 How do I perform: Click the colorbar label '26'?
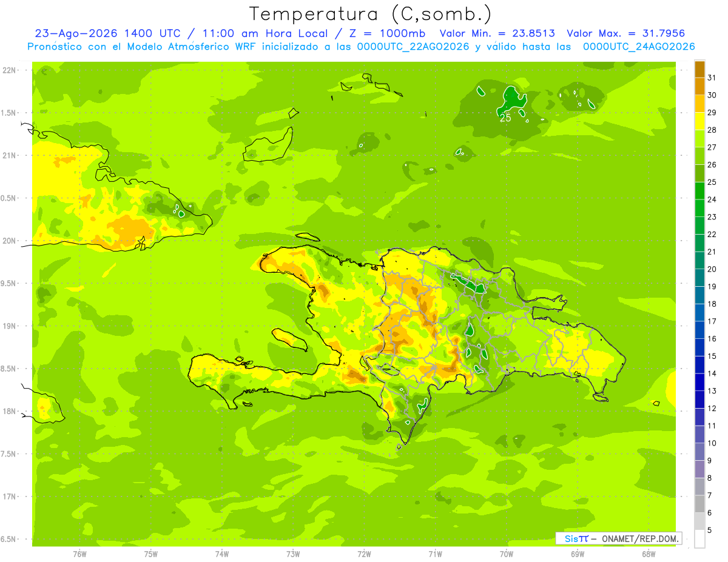pyautogui.click(x=712, y=165)
